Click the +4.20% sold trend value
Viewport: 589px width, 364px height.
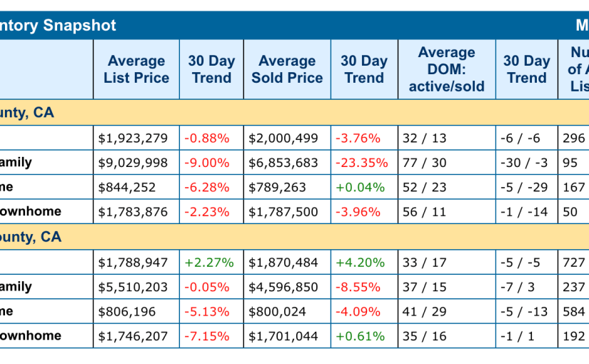coord(361,262)
